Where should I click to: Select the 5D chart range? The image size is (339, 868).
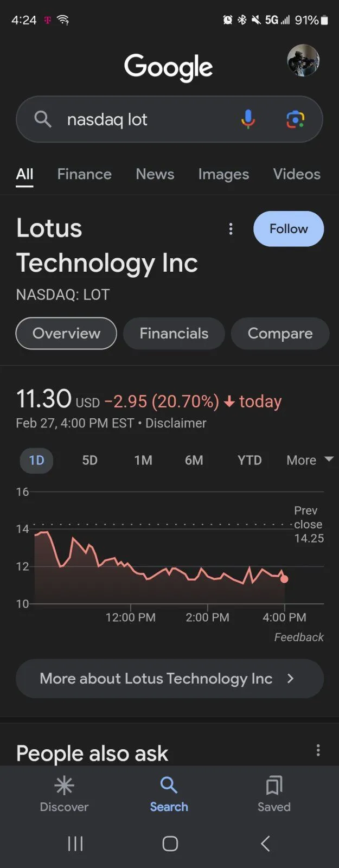coord(89,461)
